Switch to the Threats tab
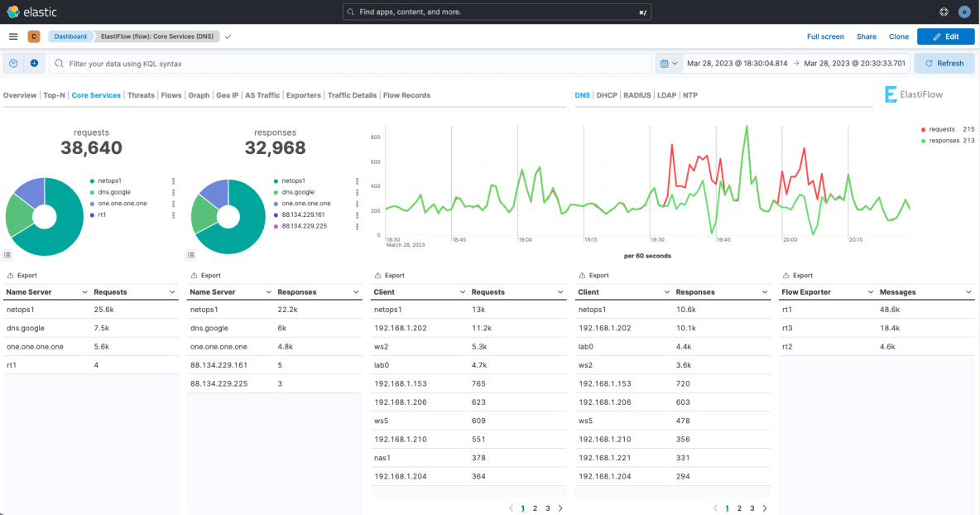Screen dimensions: 980x515 click(x=141, y=95)
